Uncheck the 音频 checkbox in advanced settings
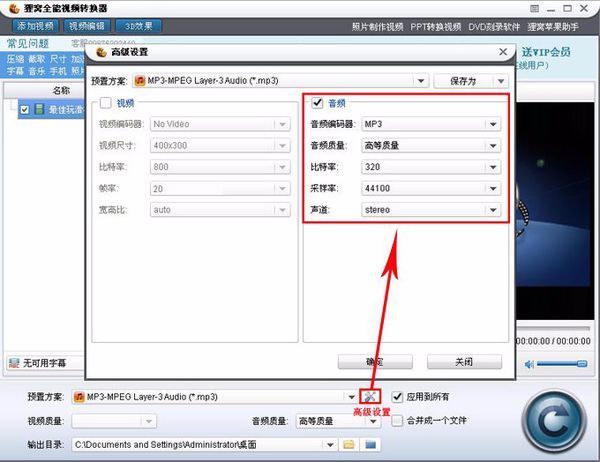Image resolution: width=600 pixels, height=462 pixels. coord(317,103)
